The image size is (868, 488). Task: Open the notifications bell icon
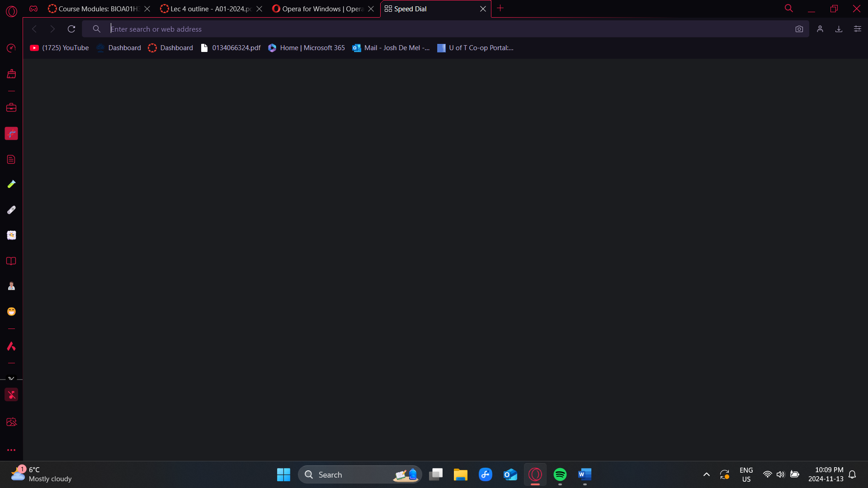852,474
